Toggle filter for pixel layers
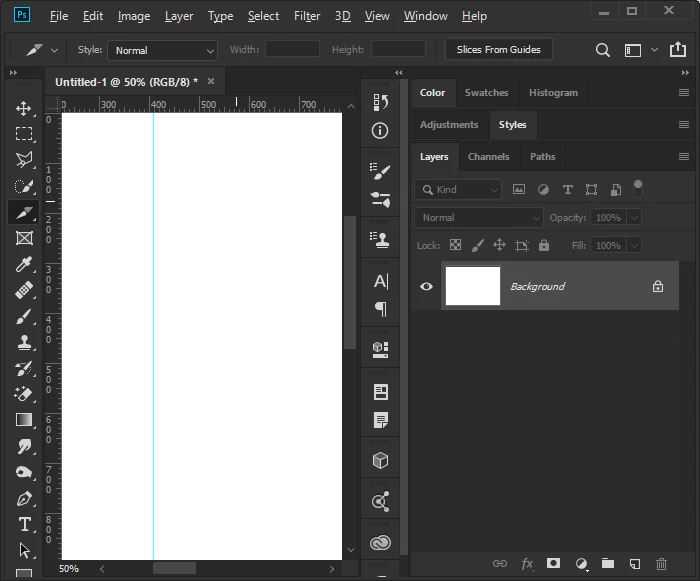 tap(519, 189)
